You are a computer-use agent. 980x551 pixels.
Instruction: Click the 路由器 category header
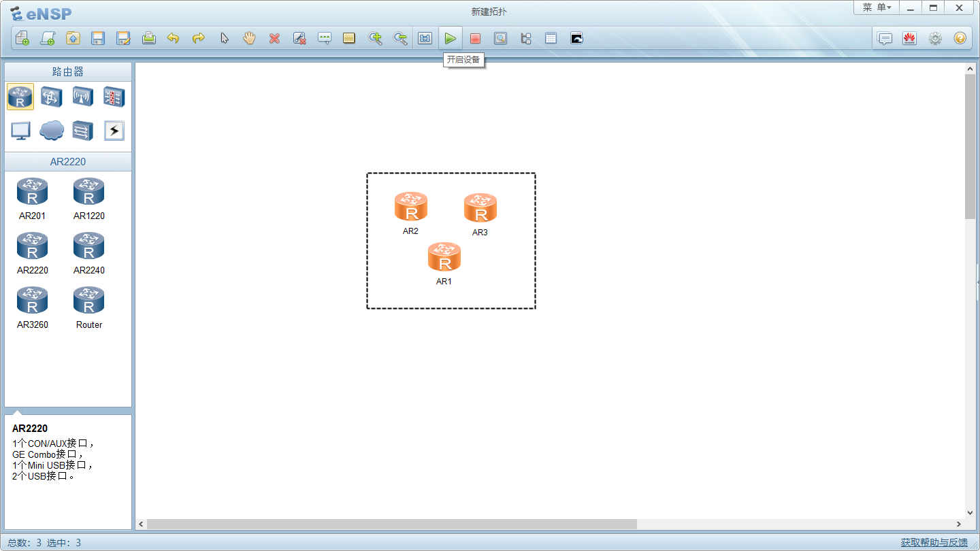pos(68,71)
